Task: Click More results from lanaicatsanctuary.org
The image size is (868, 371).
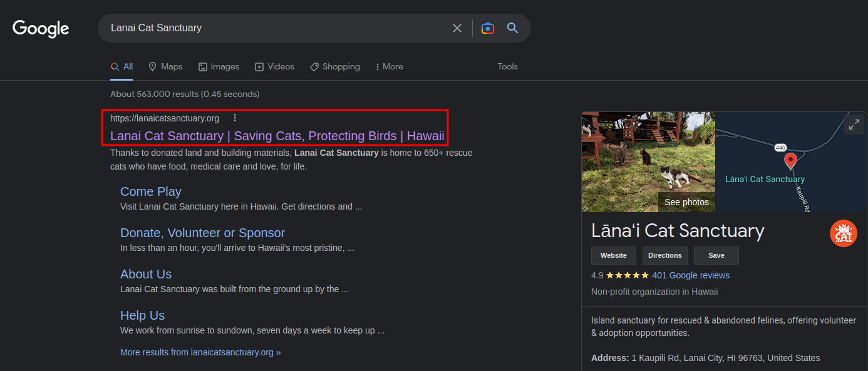Action: pyautogui.click(x=200, y=352)
